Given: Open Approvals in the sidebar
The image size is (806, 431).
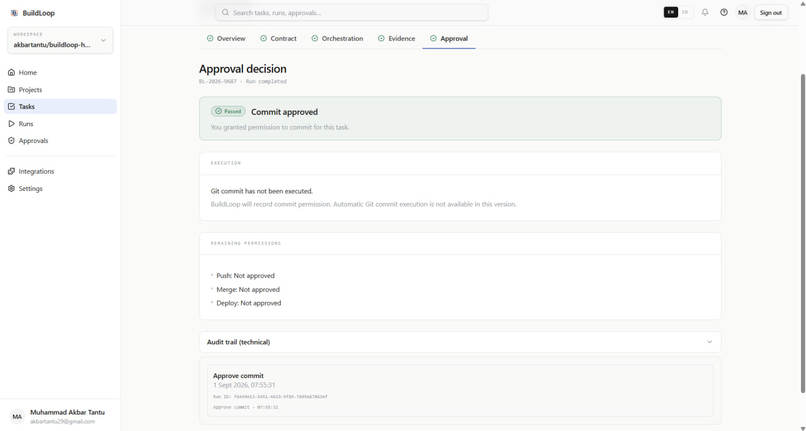Looking at the screenshot, I should click(60, 140).
